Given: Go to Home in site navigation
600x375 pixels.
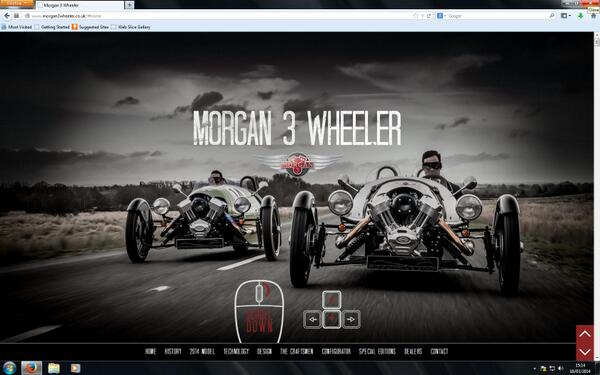Looking at the screenshot, I should click(x=150, y=351).
